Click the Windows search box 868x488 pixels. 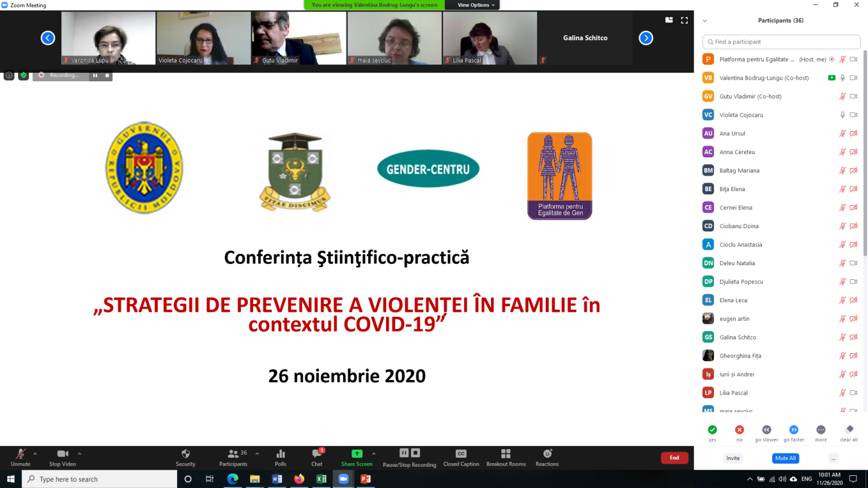point(99,479)
